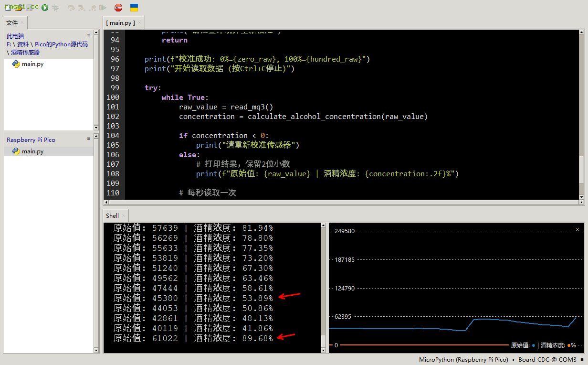Image resolution: width=588 pixels, height=365 pixels.
Task: Click the New file toolbar icon
Action: (8, 8)
